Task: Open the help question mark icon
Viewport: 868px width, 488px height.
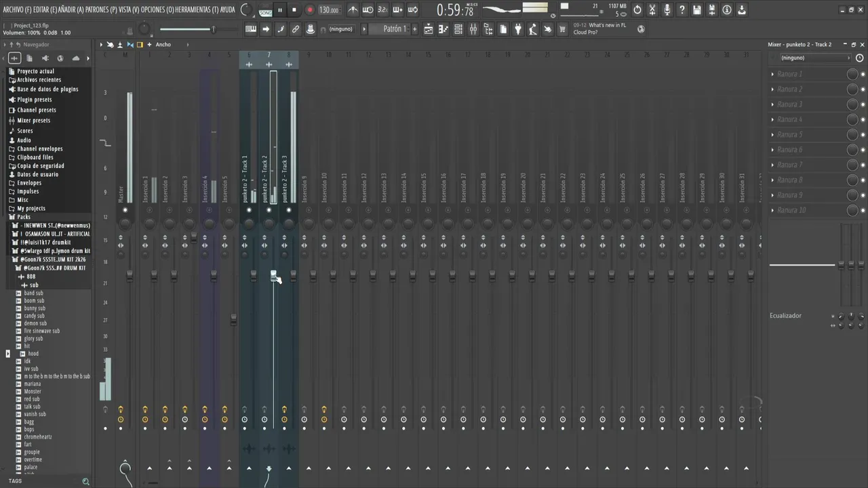Action: 682,9
